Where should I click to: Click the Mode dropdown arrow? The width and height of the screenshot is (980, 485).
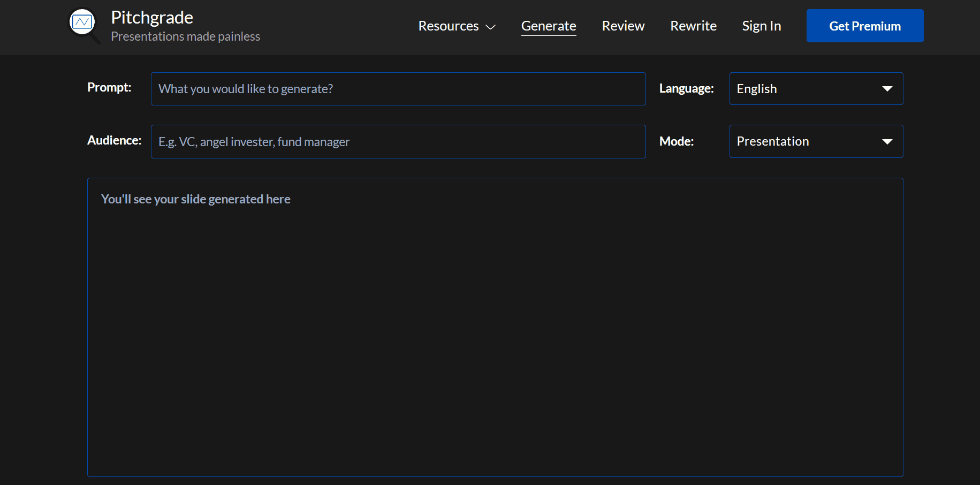pyautogui.click(x=887, y=141)
